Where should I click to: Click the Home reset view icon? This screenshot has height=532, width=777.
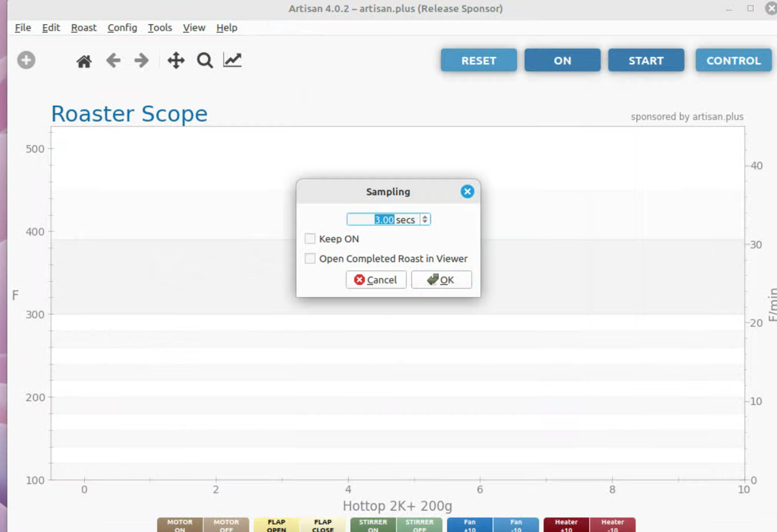click(x=84, y=61)
